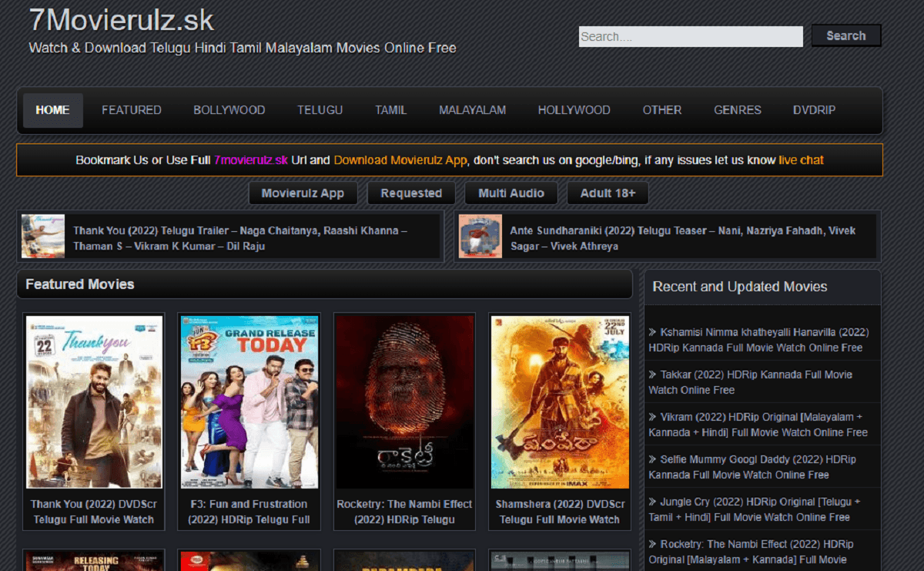The image size is (924, 571).
Task: Open the Adult 18+ section
Action: pyautogui.click(x=608, y=193)
